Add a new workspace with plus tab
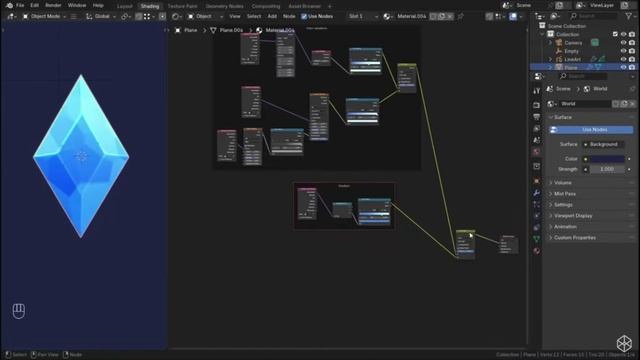This screenshot has height=360, width=640. [x=330, y=6]
